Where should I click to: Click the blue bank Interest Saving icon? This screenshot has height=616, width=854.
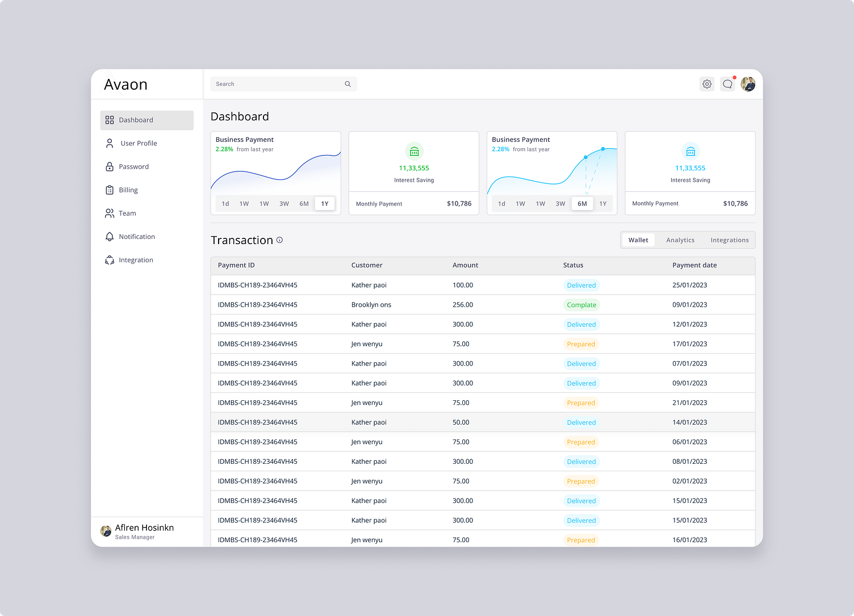690,151
